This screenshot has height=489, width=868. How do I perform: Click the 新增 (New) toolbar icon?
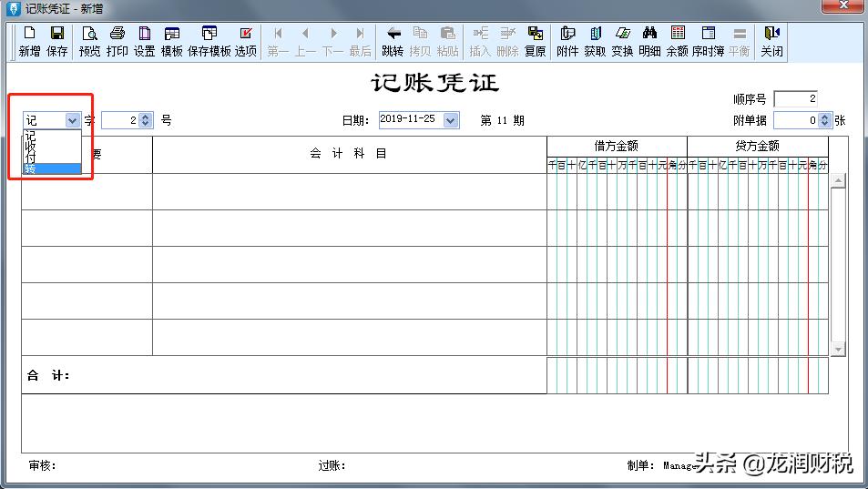(x=29, y=42)
